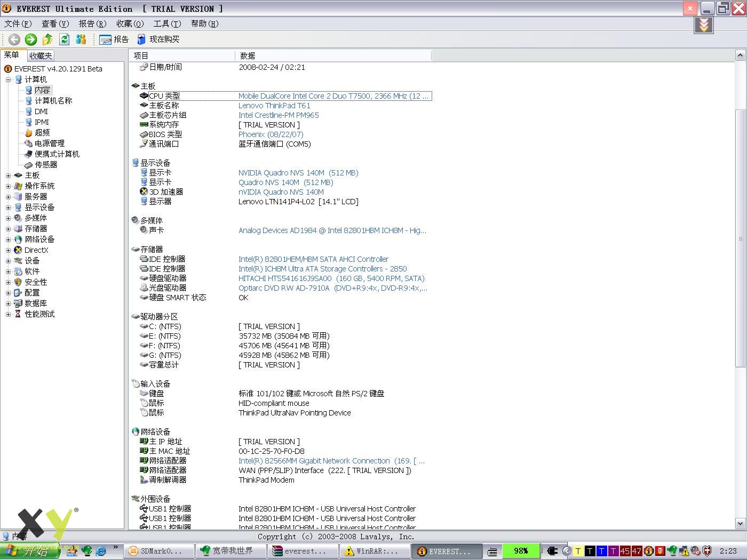Image resolution: width=747 pixels, height=560 pixels.
Task: Open the Mobile DualCore Intel Core 2 Duo link
Action: coord(333,96)
